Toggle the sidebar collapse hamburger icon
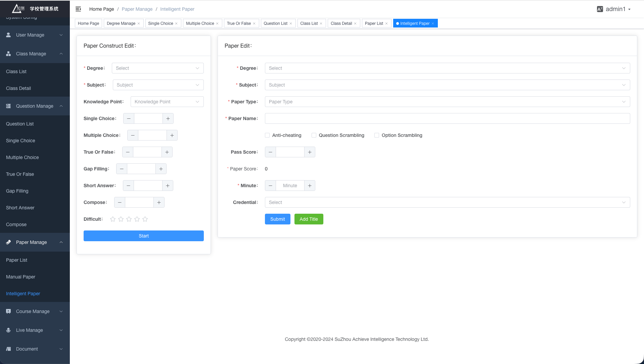 coord(78,9)
